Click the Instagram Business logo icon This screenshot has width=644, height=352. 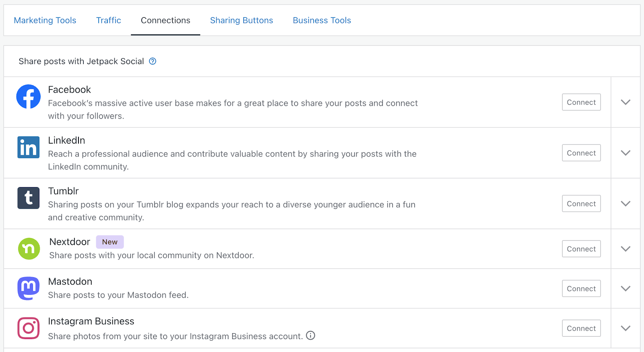click(x=28, y=328)
